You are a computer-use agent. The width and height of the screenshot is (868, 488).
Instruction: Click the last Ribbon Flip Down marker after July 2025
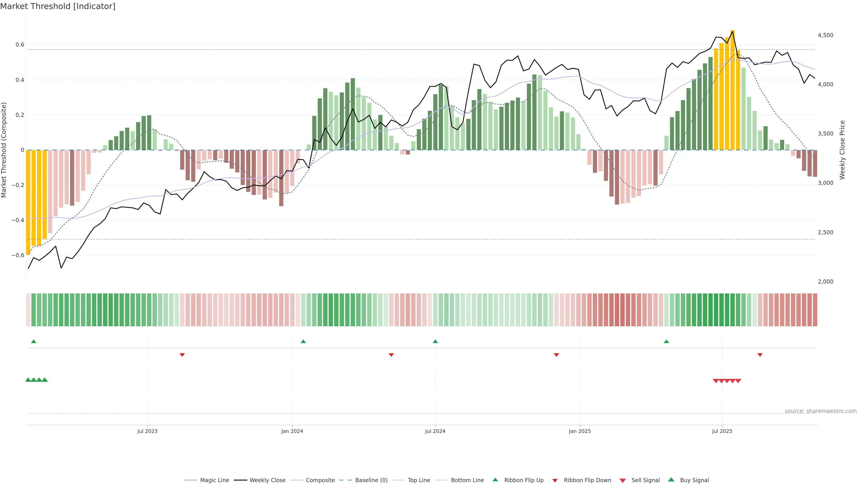760,355
